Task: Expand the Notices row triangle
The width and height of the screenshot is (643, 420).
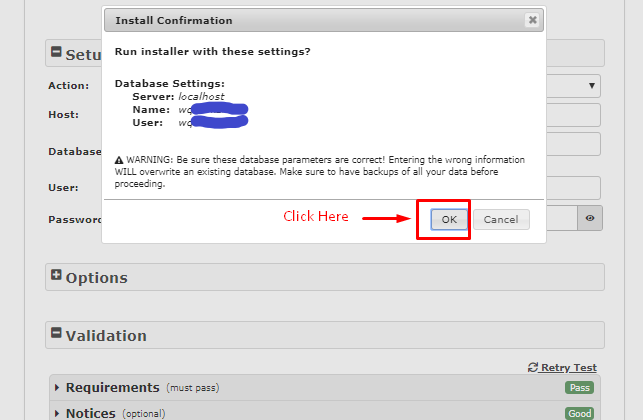Action: click(x=57, y=413)
